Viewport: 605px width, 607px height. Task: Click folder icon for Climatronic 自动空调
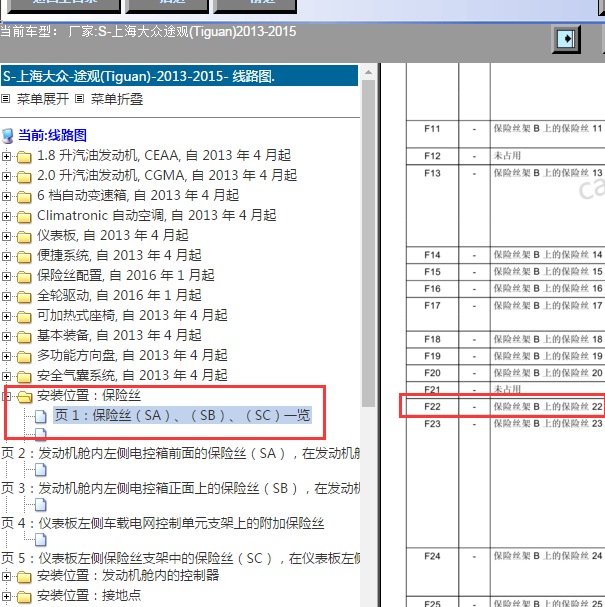(24, 217)
